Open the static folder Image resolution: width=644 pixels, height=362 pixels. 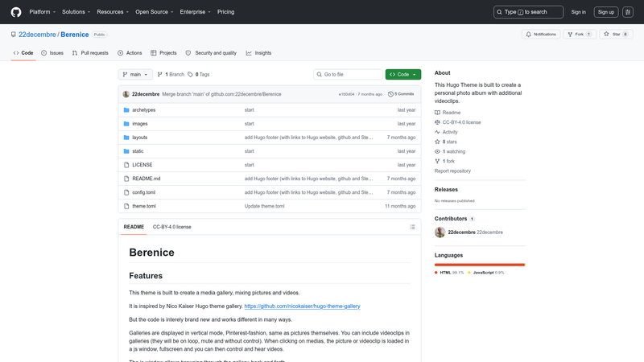pyautogui.click(x=138, y=151)
